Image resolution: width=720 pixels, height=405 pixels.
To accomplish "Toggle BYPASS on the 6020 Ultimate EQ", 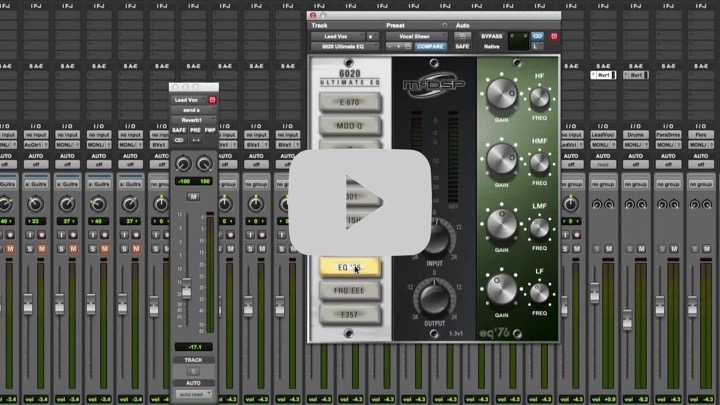I will pyautogui.click(x=491, y=36).
